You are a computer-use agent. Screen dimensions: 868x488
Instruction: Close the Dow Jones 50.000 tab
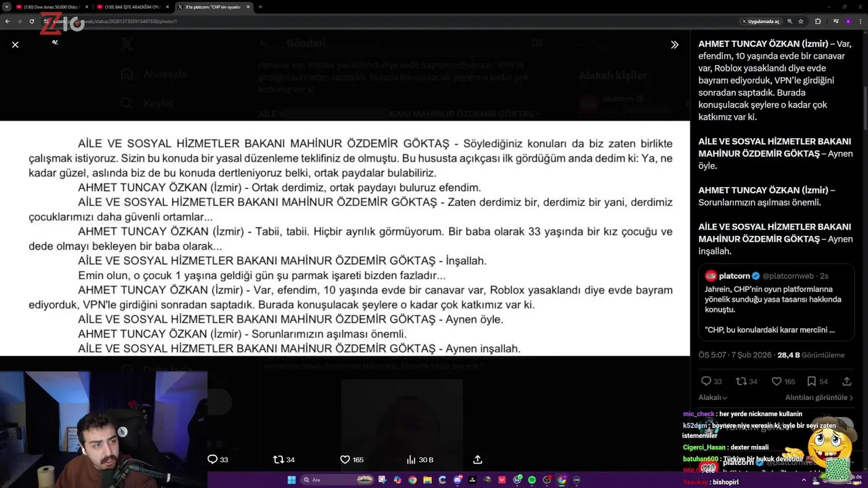(86, 7)
